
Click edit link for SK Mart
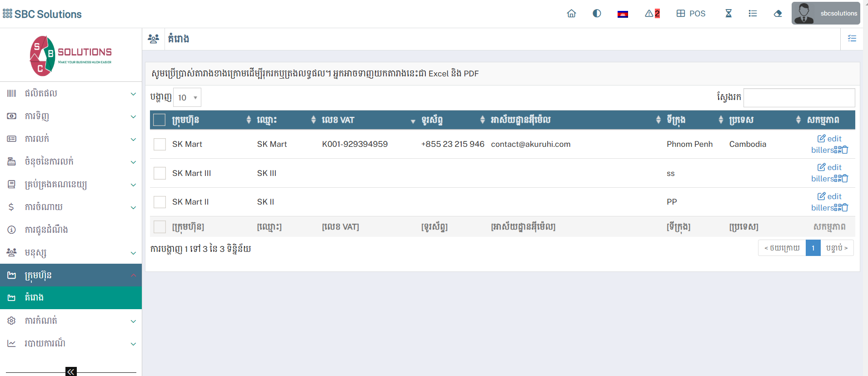coord(829,139)
